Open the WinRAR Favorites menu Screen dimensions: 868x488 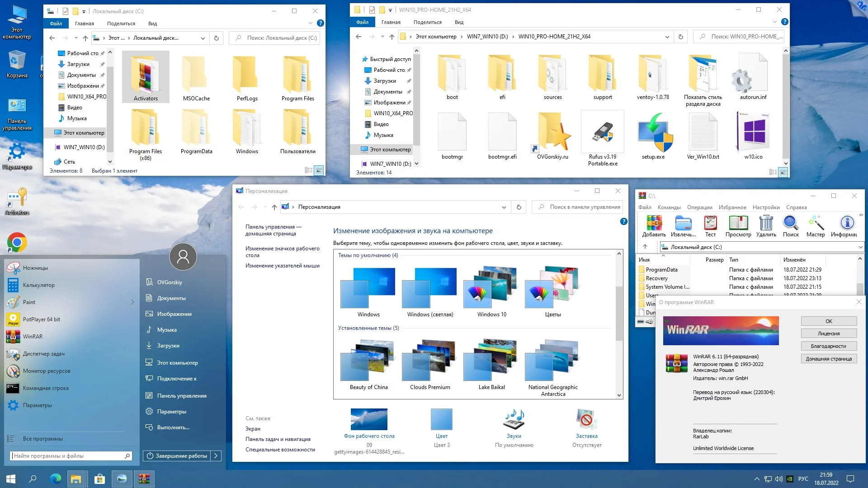click(x=732, y=207)
